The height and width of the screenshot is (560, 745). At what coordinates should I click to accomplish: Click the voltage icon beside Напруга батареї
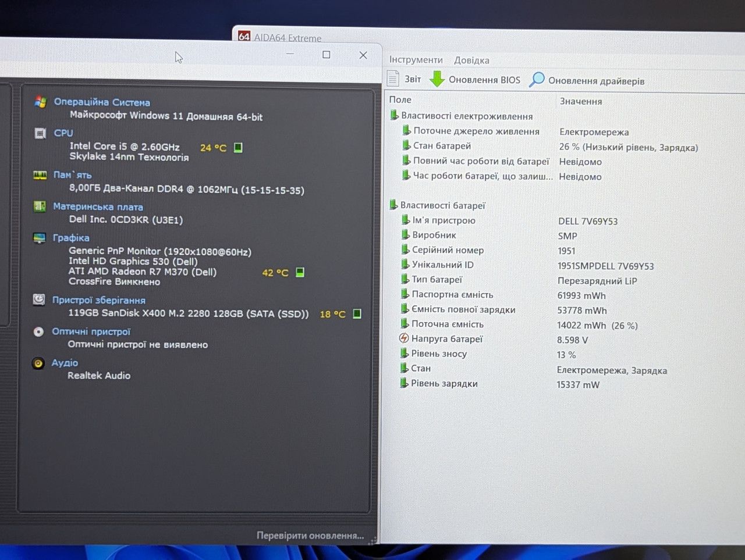pos(404,338)
